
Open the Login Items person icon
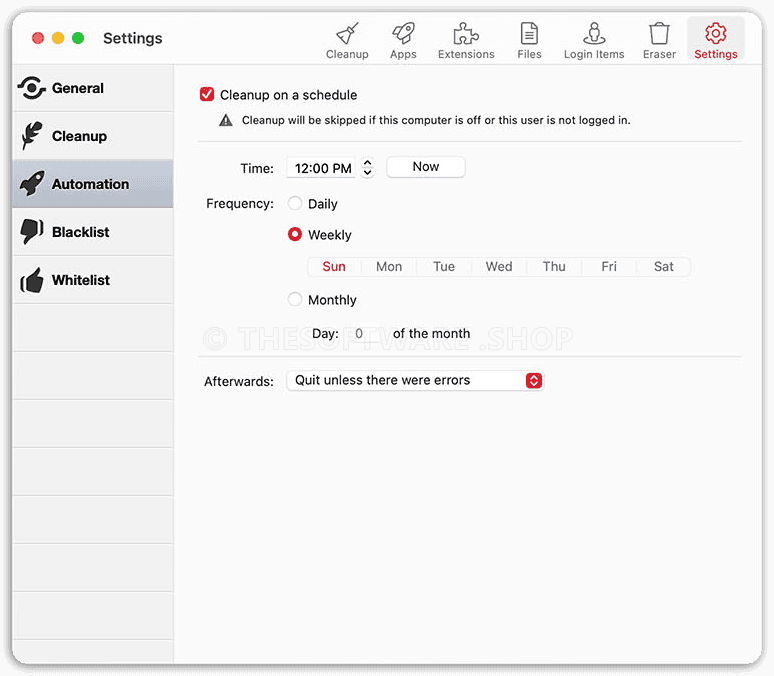(594, 34)
